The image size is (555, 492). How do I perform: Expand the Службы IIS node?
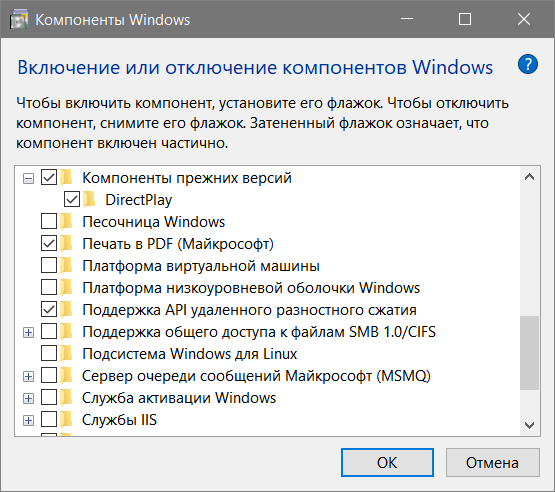tap(28, 421)
